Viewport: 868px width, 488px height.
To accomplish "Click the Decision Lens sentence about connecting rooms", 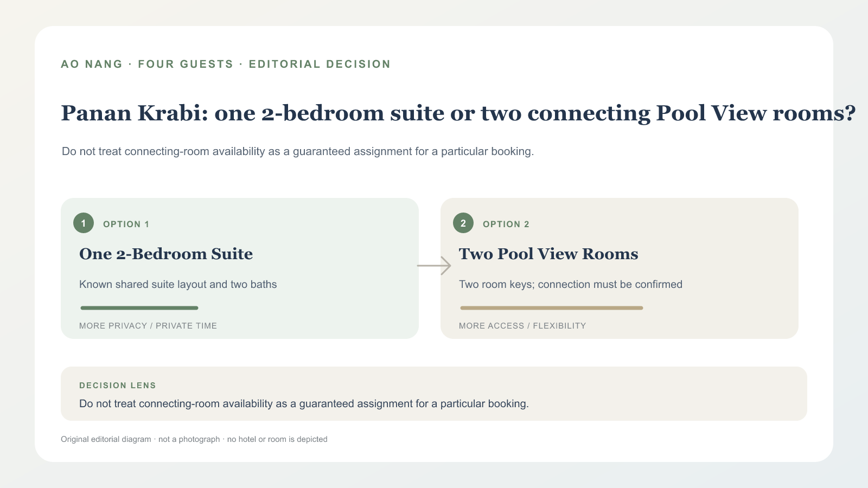I will (304, 404).
